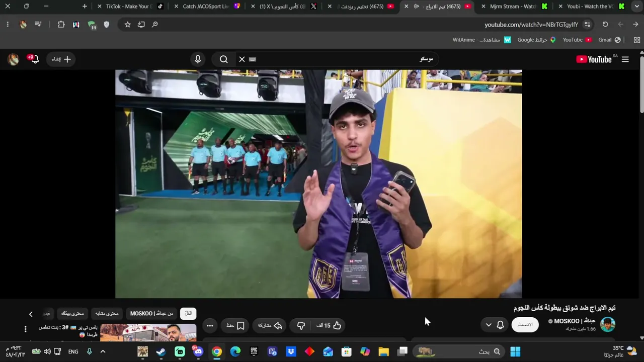
Task: Open Dropbox from the taskbar
Action: click(291, 351)
